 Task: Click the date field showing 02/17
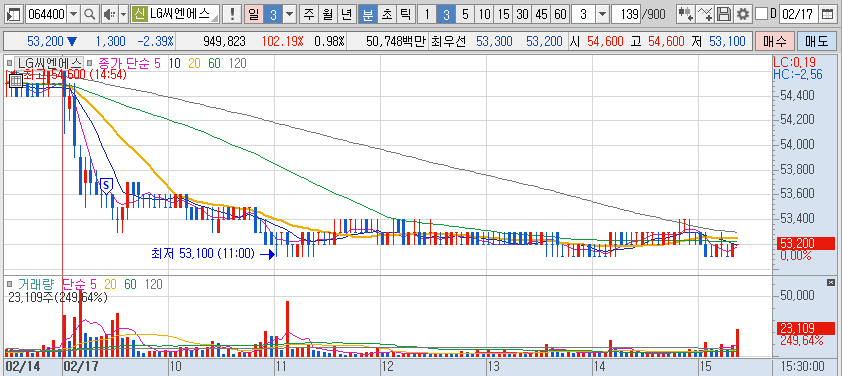tap(799, 14)
